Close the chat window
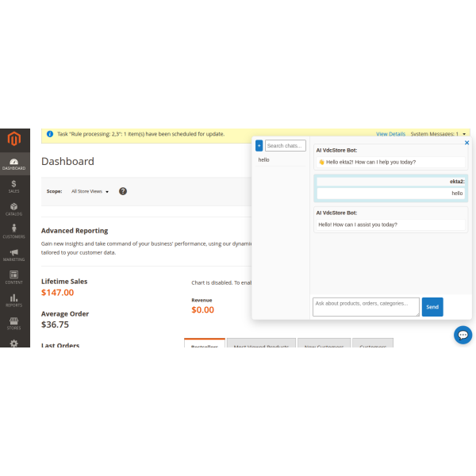The height and width of the screenshot is (476, 476). pyautogui.click(x=466, y=143)
